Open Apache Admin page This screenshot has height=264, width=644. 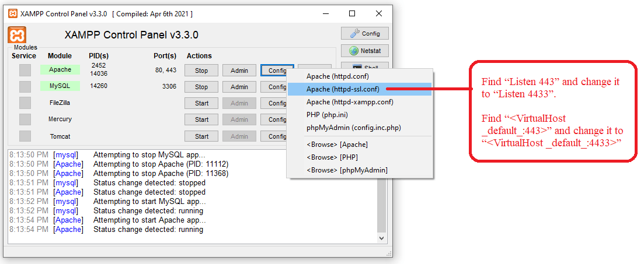click(x=239, y=71)
